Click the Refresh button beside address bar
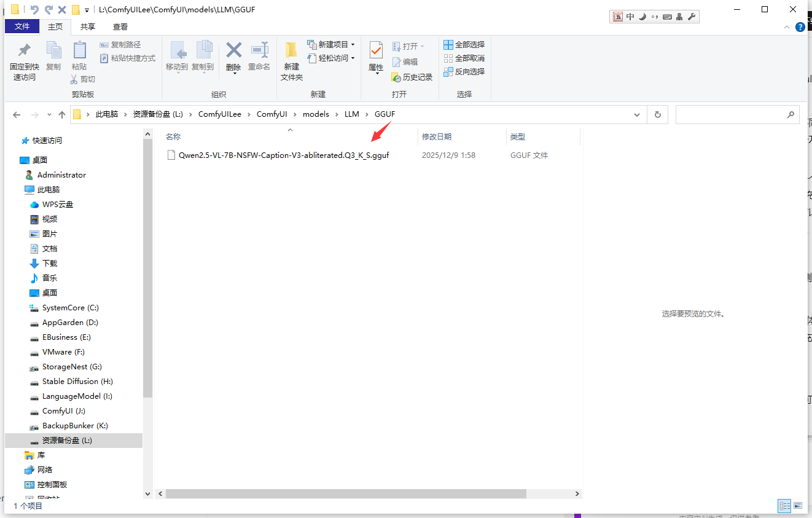The width and height of the screenshot is (812, 518). (658, 115)
